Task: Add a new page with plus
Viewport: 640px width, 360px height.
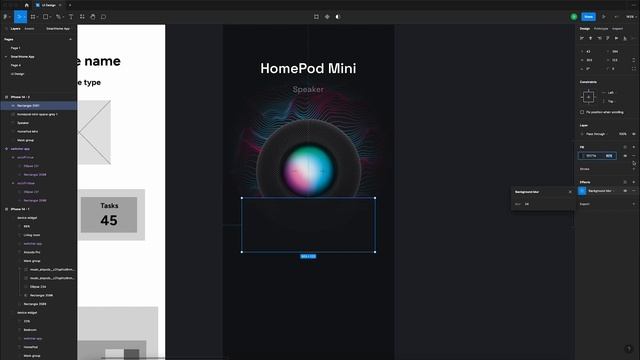Action: tap(71, 39)
